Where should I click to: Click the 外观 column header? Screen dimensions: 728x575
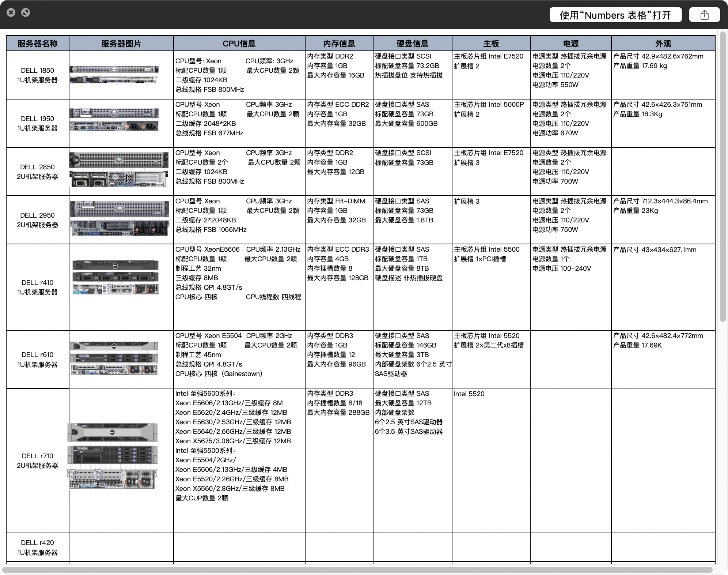[663, 44]
